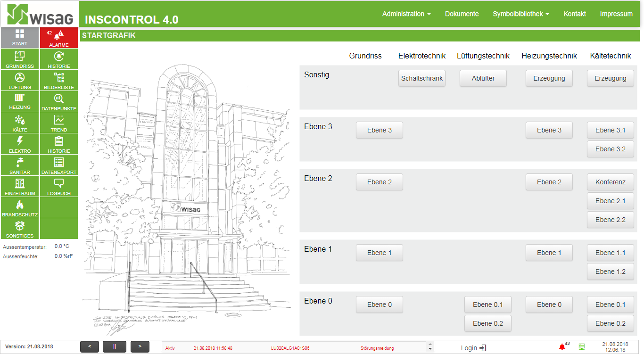
Task: Open the Ebene 2.1 button
Action: coord(611,201)
